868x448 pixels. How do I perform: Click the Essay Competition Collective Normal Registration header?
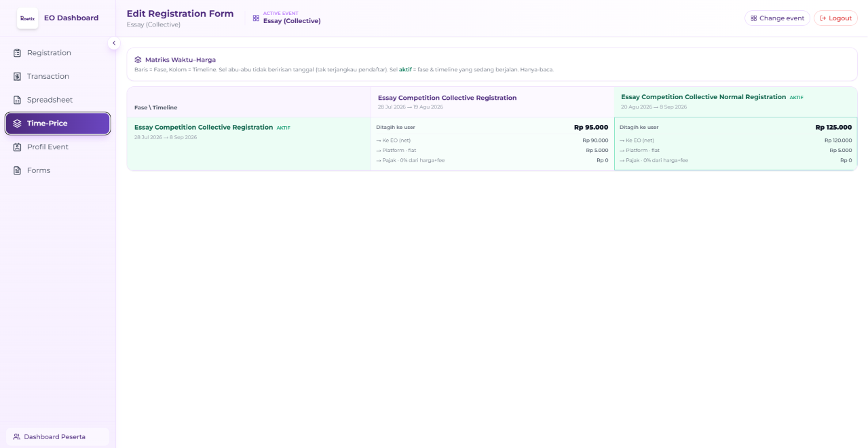703,97
